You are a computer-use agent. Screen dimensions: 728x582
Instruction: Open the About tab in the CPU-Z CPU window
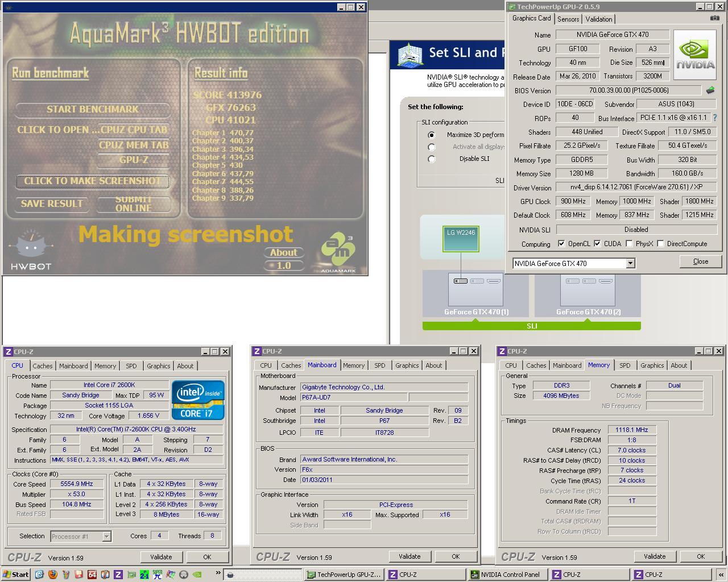(x=185, y=366)
